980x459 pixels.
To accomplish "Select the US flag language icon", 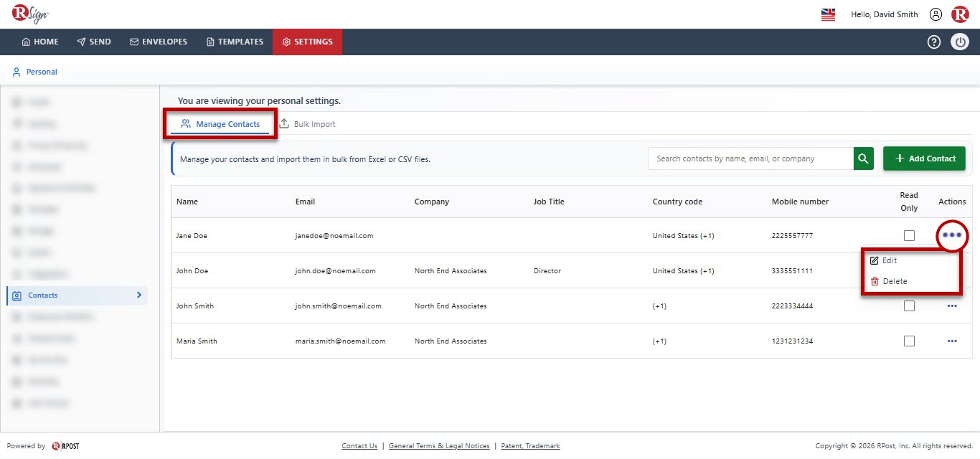I will 828,14.
